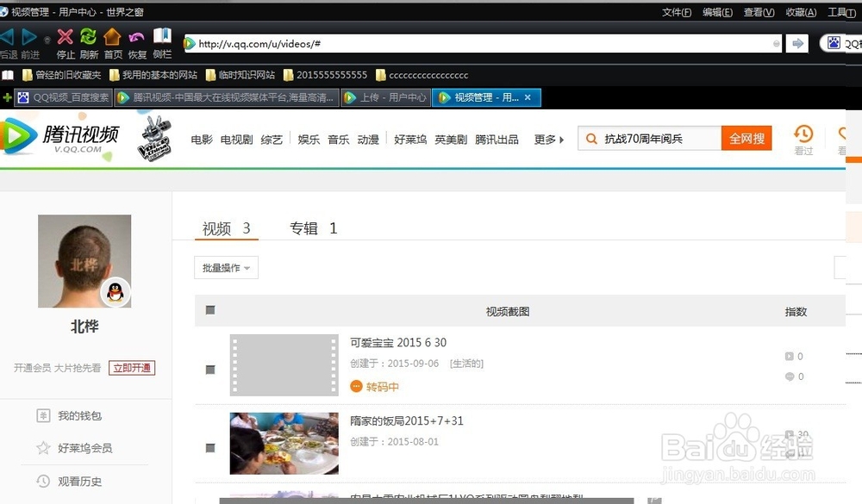862x504 pixels.
Task: Switch to the QQ视频_百度搜索 tab
Action: (63, 97)
